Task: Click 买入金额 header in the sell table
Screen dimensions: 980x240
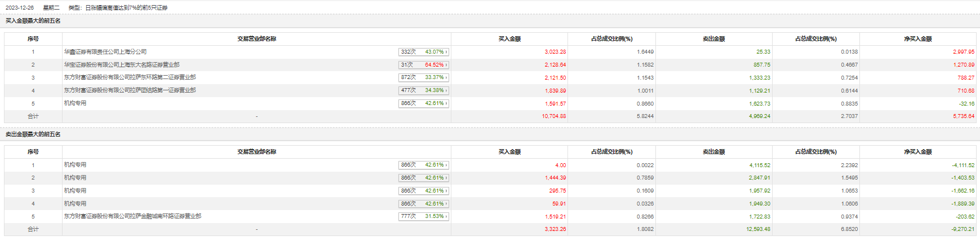Action: pos(509,152)
